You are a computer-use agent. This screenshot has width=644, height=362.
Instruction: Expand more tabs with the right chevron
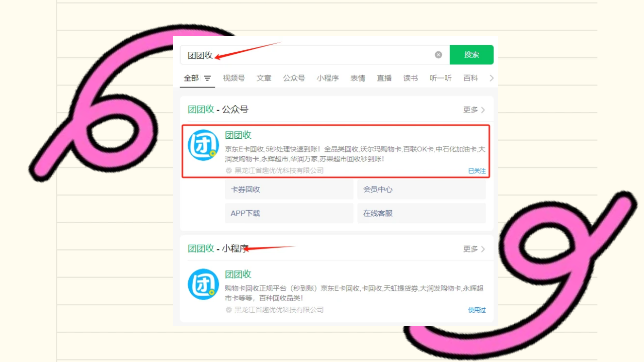pos(492,78)
